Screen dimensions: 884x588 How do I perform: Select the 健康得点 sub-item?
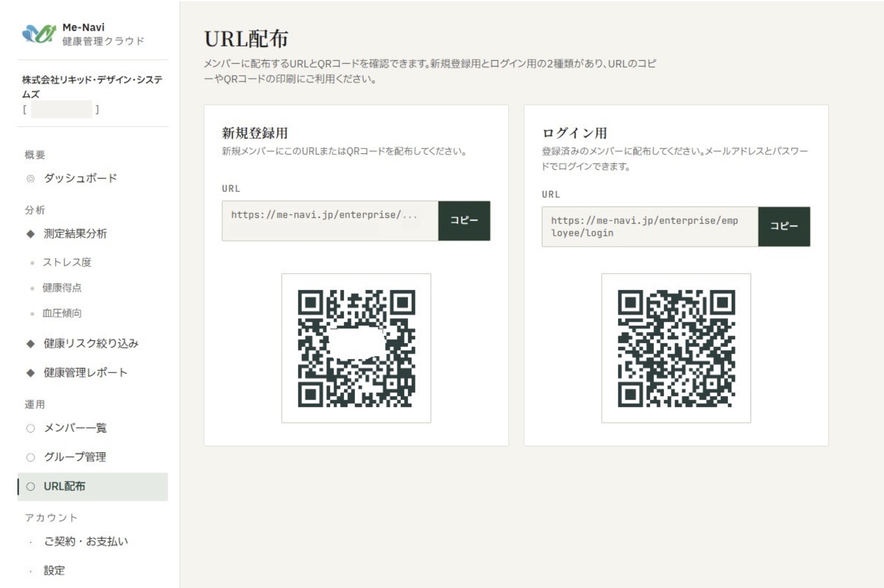(62, 288)
